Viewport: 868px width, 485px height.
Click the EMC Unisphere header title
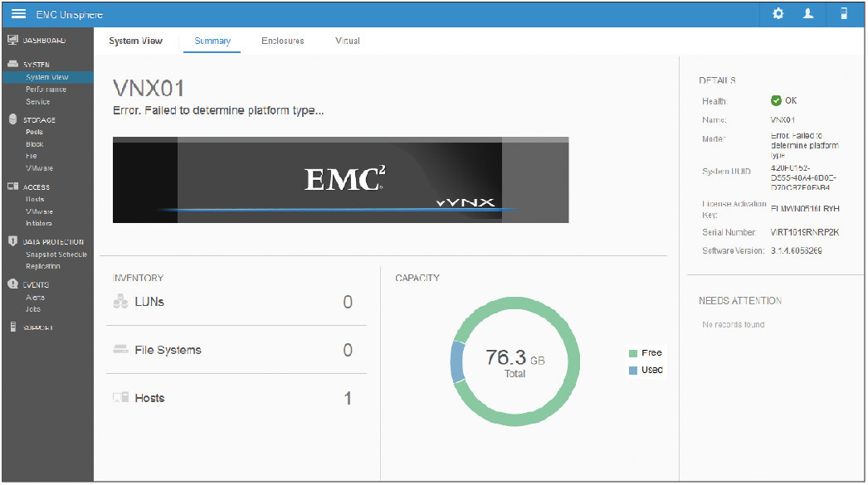(x=69, y=14)
